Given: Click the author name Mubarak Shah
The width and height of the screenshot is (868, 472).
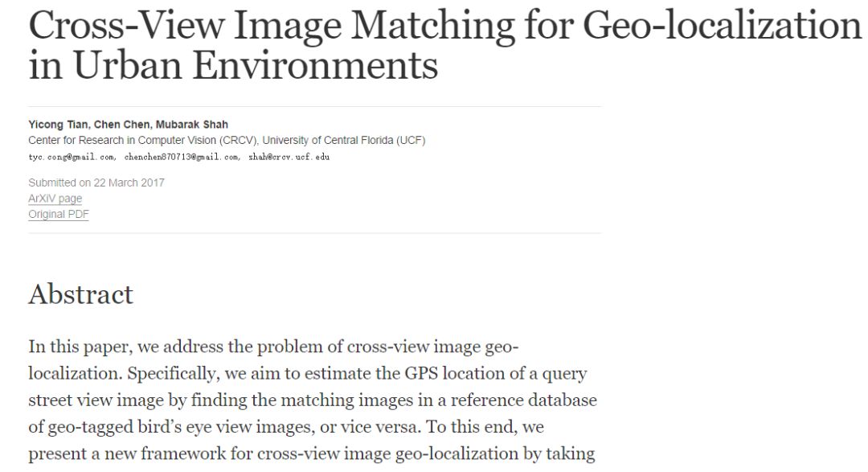Looking at the screenshot, I should (x=192, y=125).
